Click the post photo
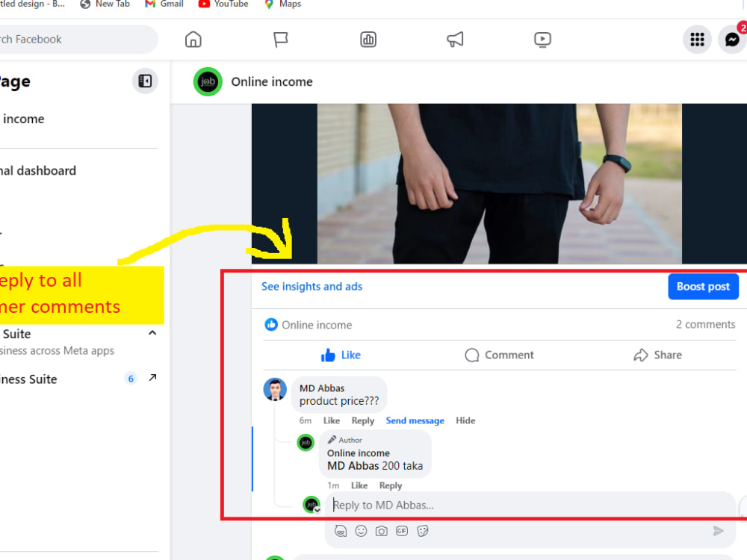The height and width of the screenshot is (560, 747). (x=499, y=184)
